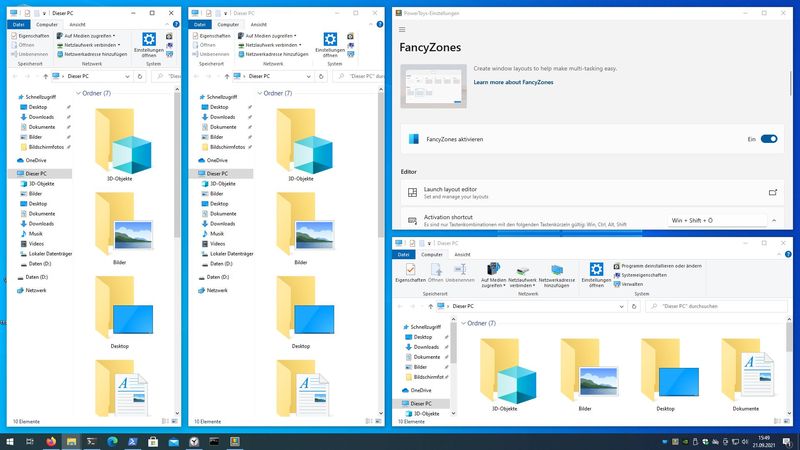Click search box in bottom-right Explorer window
This screenshot has height=450, width=800.
(716, 307)
